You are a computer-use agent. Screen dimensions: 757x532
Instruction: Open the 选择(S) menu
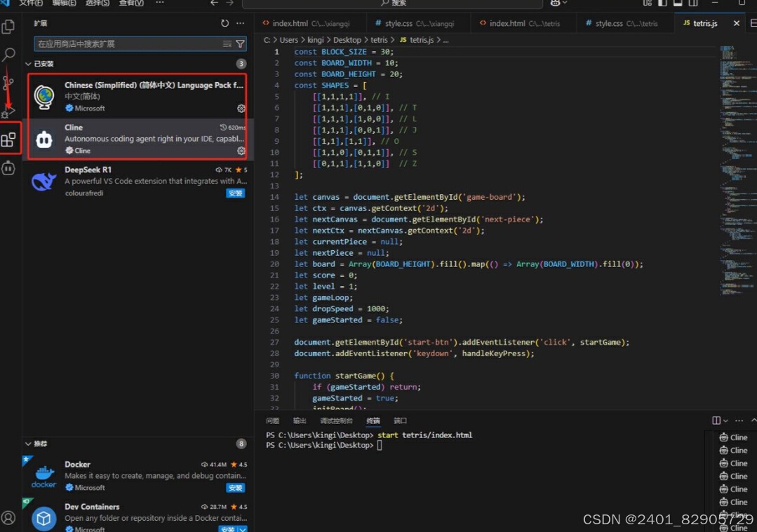click(97, 3)
